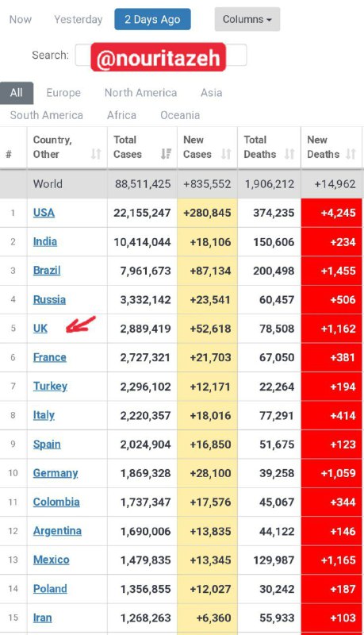This screenshot has height=635, width=364.
Task: Open the USA country link
Action: [x=44, y=213]
